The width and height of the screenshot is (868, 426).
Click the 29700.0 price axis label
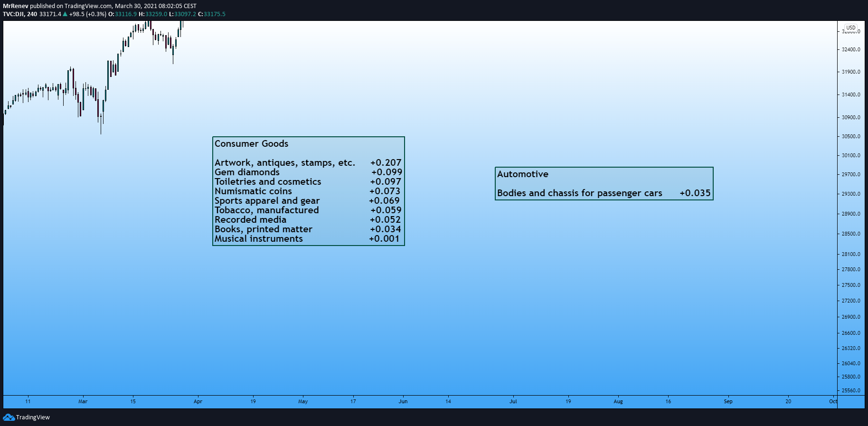pos(851,175)
